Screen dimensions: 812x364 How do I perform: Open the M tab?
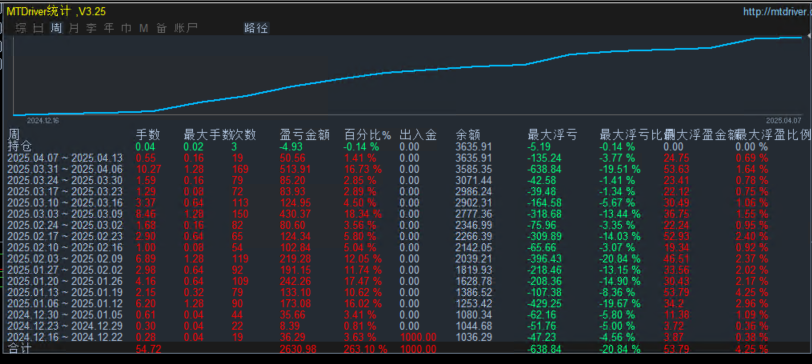point(143,28)
